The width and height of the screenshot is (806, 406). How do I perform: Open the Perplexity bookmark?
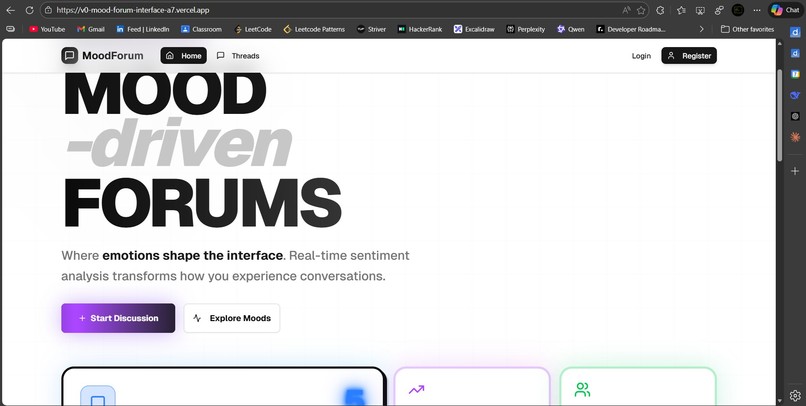click(525, 29)
